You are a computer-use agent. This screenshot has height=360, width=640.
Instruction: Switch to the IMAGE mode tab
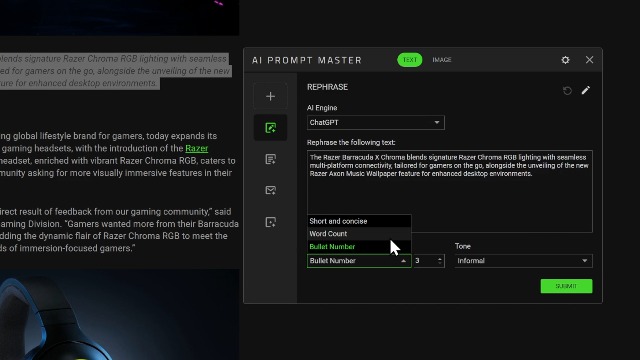[442, 60]
